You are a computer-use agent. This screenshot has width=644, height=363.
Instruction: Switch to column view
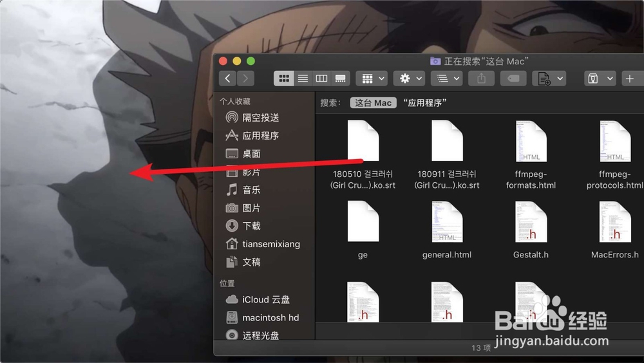point(321,78)
